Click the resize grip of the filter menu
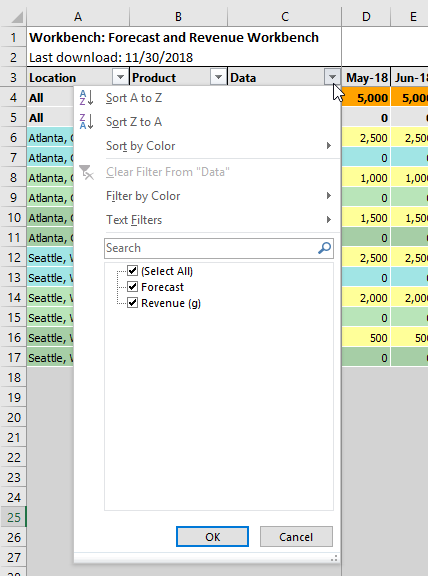The image size is (428, 576). click(x=334, y=558)
